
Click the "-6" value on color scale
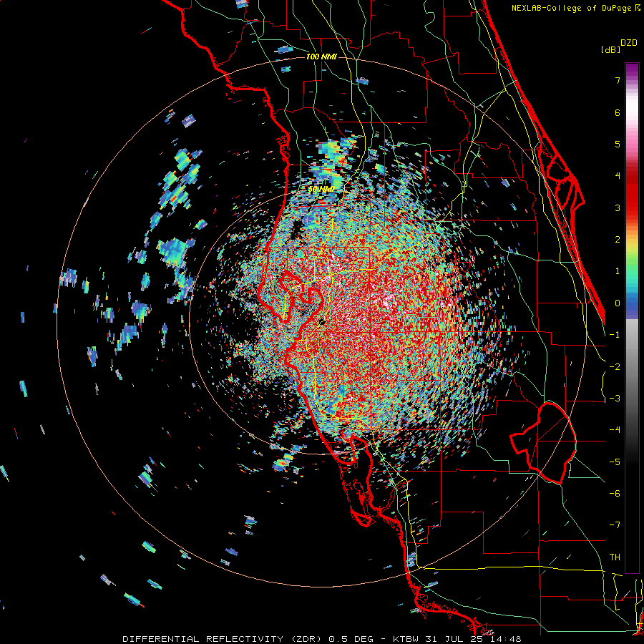(615, 494)
